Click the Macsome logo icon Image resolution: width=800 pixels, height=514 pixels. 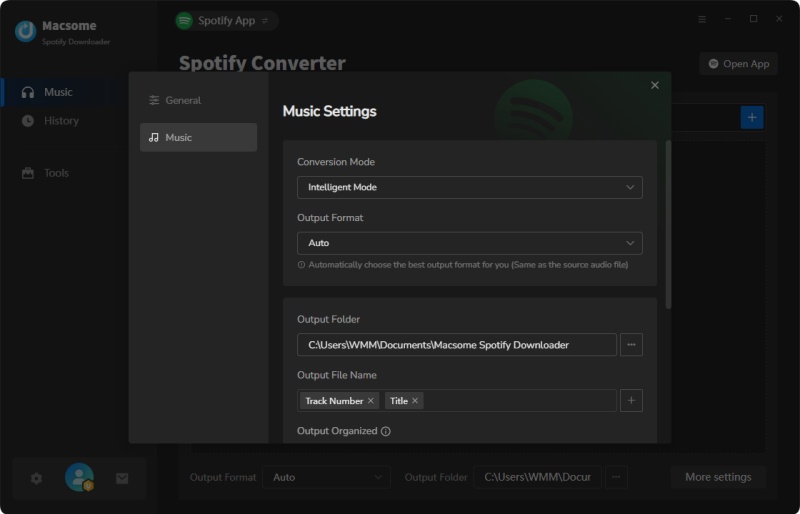click(25, 32)
